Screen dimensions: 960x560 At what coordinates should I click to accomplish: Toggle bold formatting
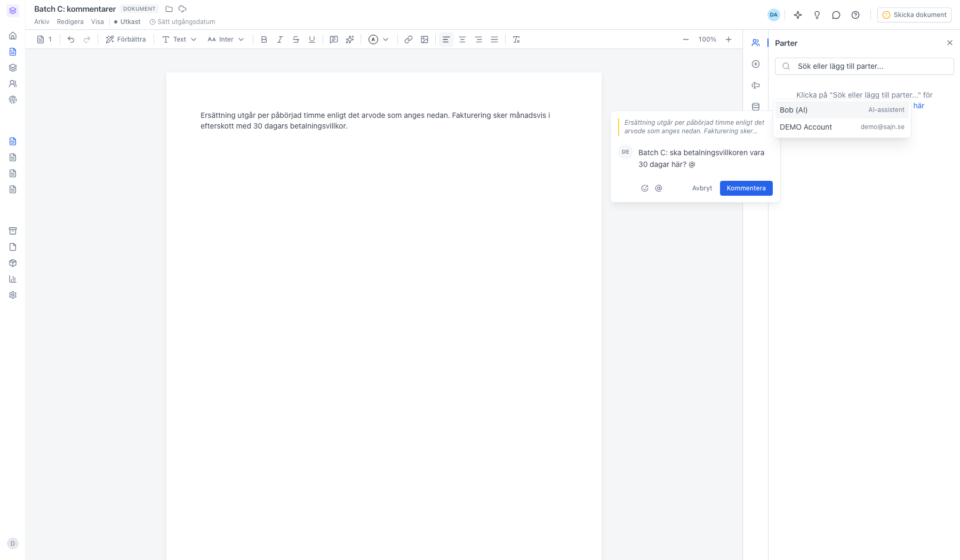[x=264, y=39]
